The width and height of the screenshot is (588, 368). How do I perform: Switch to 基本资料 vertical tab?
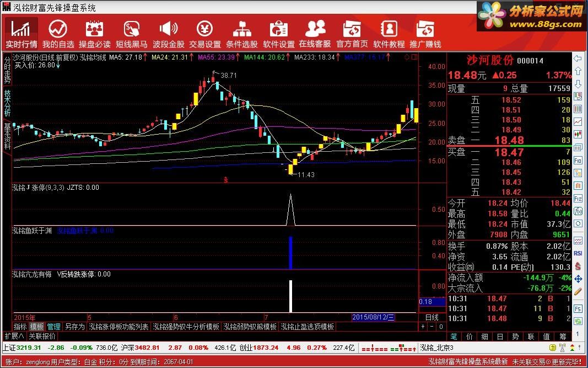click(8, 136)
